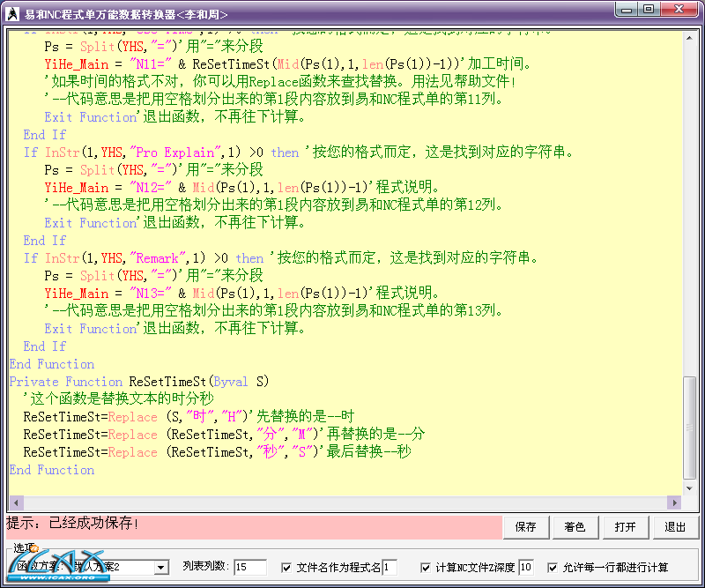Click the vertical scrollbar down arrow
705x588 pixels.
(x=689, y=488)
